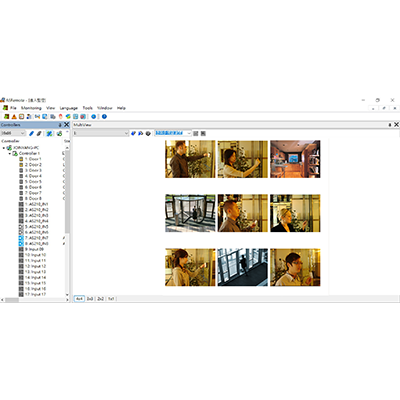Collapse the Controller 1 tree node
This screenshot has width=400, height=400.
coord(10,154)
